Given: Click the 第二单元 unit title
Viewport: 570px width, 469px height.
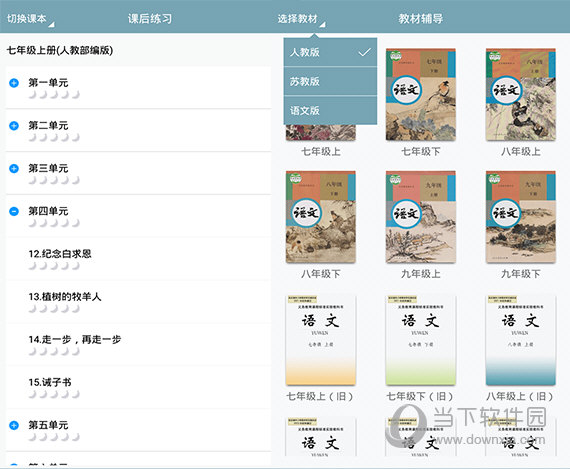Looking at the screenshot, I should click(48, 126).
